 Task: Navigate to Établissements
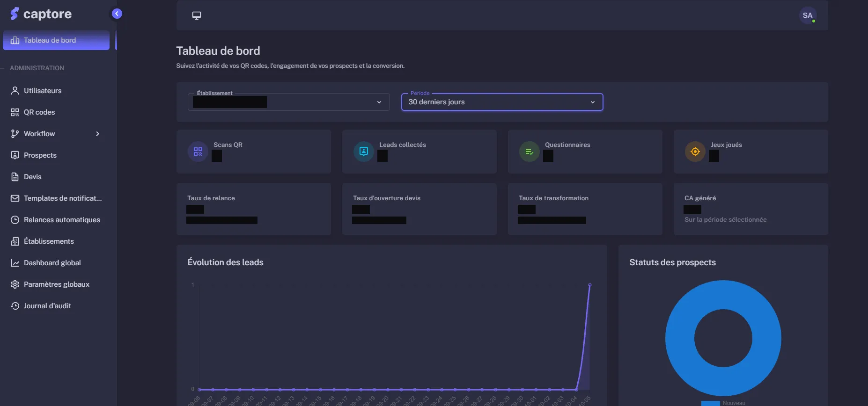click(56, 241)
